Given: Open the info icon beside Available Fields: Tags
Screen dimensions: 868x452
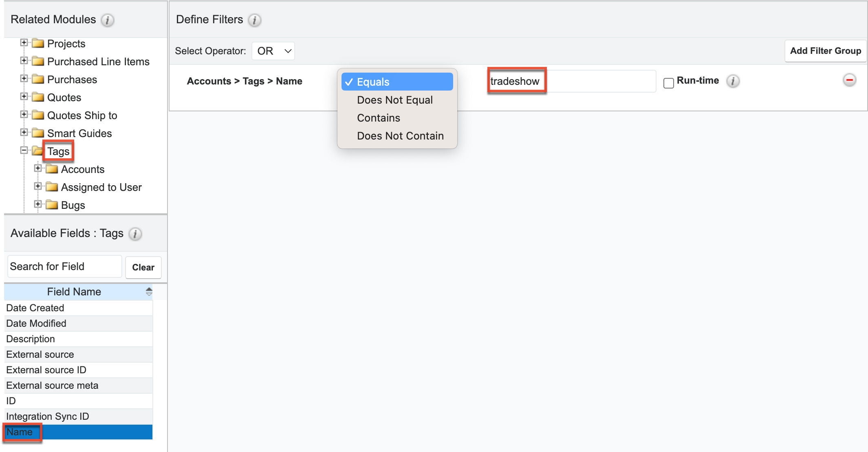Looking at the screenshot, I should (135, 235).
